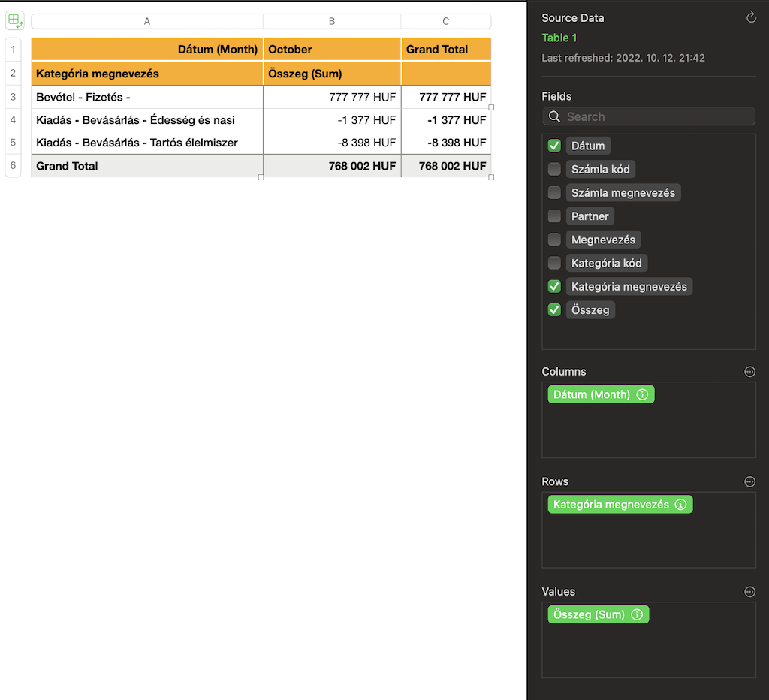Click the Fields search box
The height and width of the screenshot is (700, 769).
tap(657, 116)
